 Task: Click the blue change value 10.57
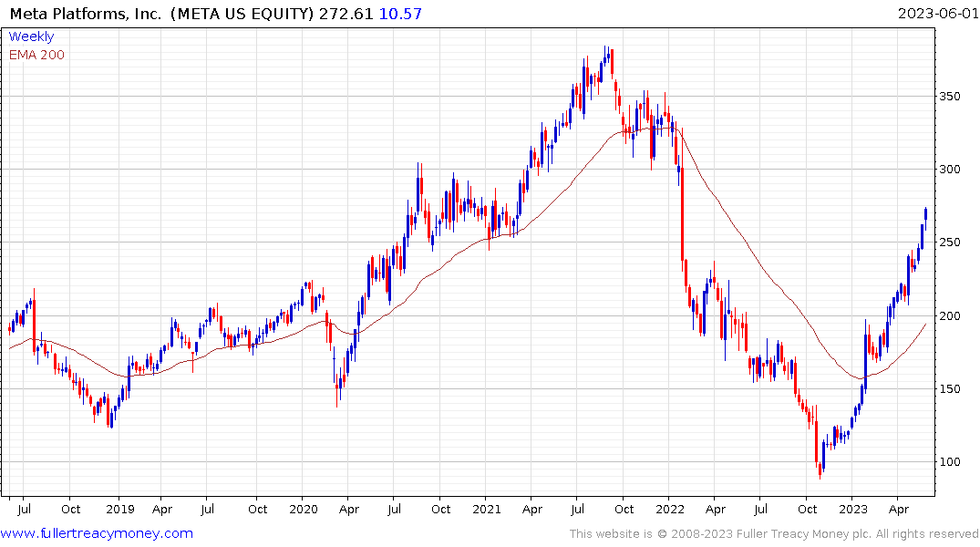click(400, 14)
